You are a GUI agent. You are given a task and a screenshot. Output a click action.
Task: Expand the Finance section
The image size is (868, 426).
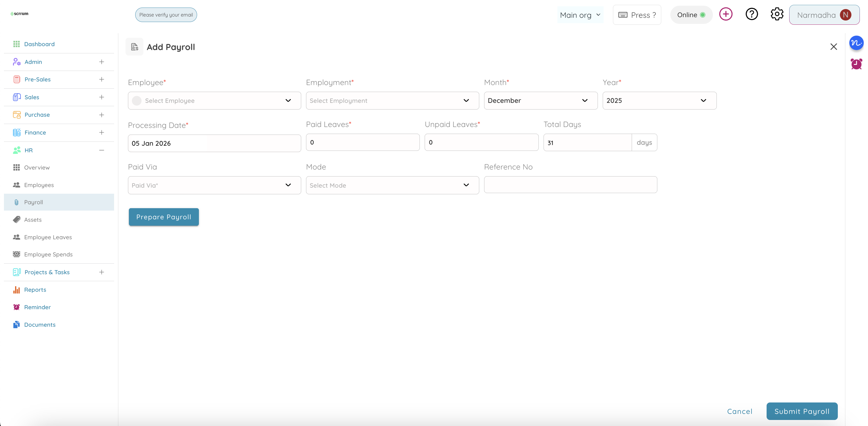101,132
